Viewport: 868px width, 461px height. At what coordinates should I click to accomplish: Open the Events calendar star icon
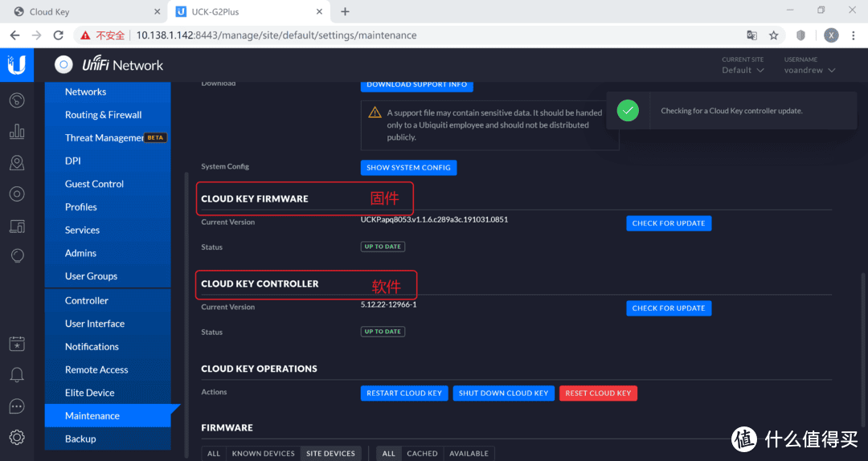coord(17,343)
